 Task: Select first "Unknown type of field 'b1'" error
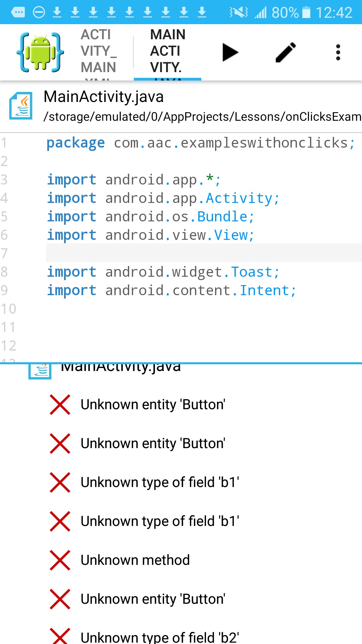[160, 482]
